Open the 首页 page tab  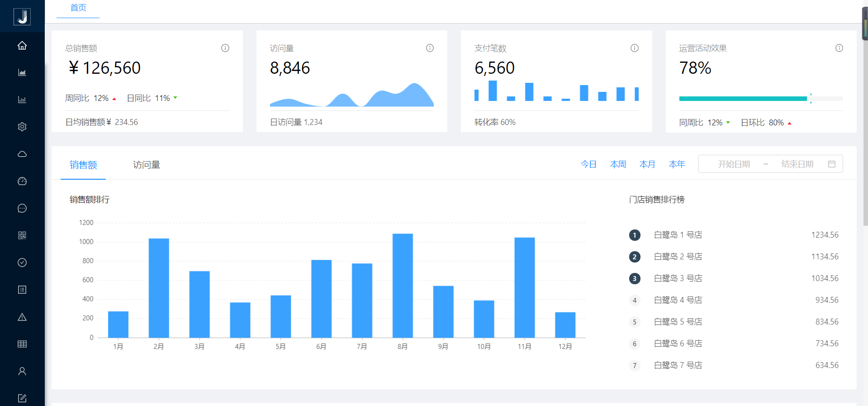pyautogui.click(x=78, y=8)
